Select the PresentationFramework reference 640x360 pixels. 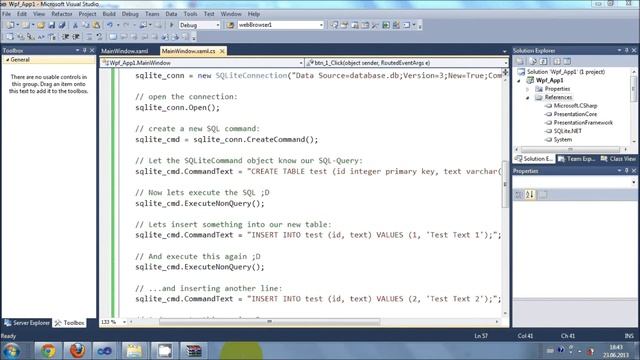pyautogui.click(x=583, y=122)
